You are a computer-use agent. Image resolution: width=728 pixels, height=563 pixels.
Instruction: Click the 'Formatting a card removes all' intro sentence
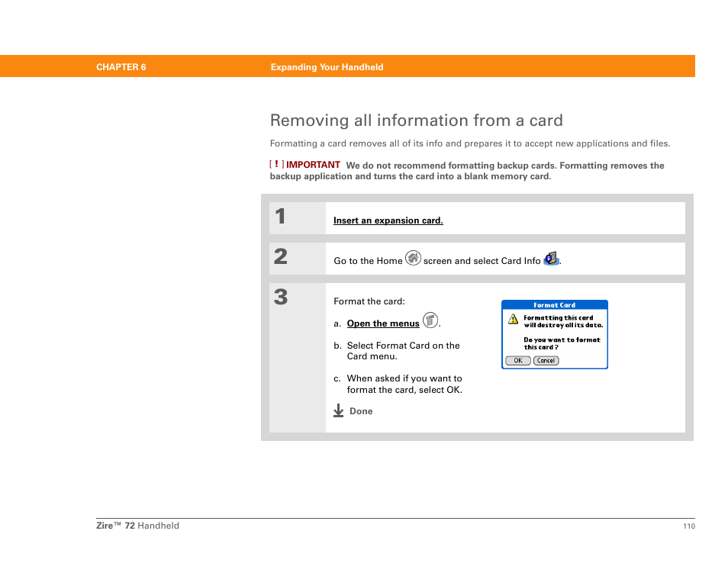tap(470, 143)
